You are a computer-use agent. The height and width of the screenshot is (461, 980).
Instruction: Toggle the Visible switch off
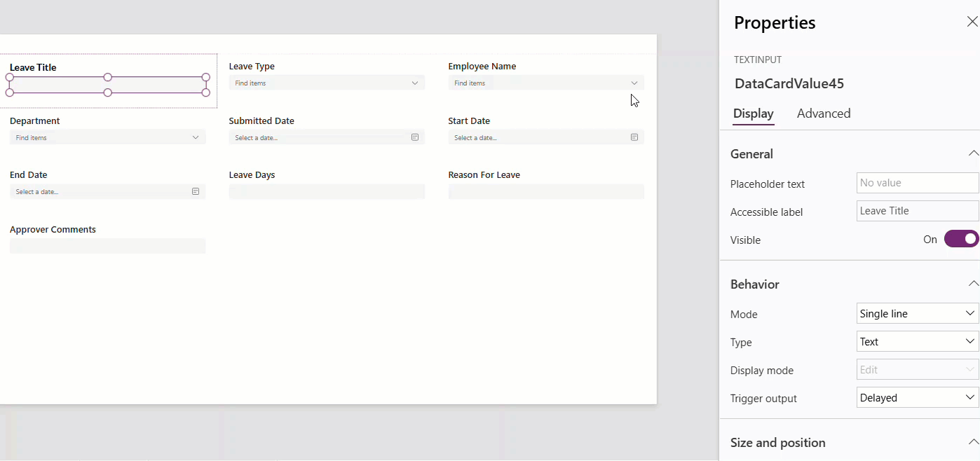(x=961, y=239)
